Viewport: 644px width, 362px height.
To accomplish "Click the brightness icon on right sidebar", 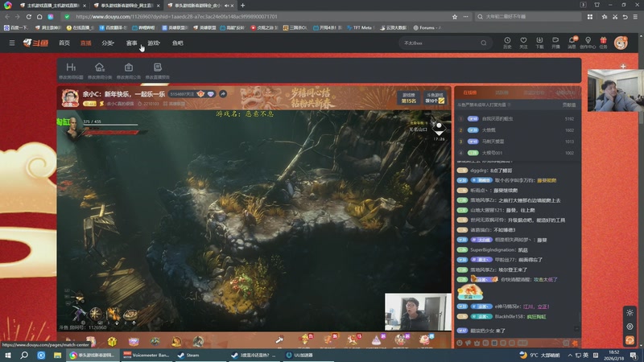I will [630, 313].
